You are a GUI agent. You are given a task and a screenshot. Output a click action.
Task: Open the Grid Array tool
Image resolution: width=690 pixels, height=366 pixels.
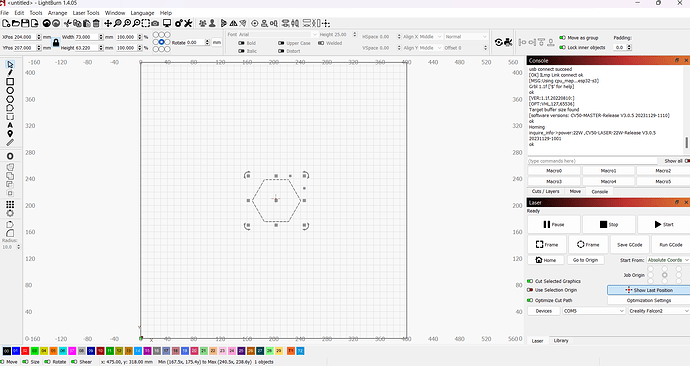[x=10, y=205]
